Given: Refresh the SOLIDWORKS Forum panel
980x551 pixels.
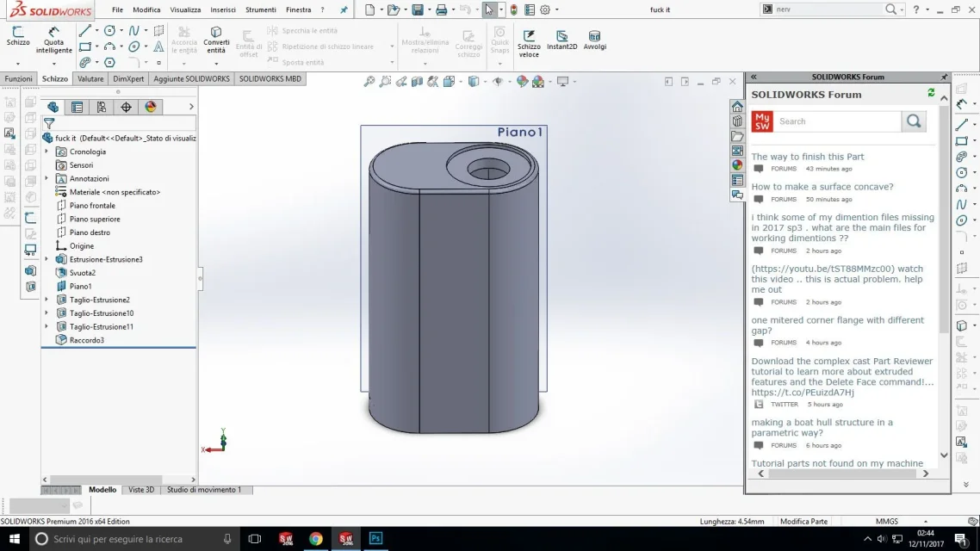Looking at the screenshot, I should click(931, 93).
